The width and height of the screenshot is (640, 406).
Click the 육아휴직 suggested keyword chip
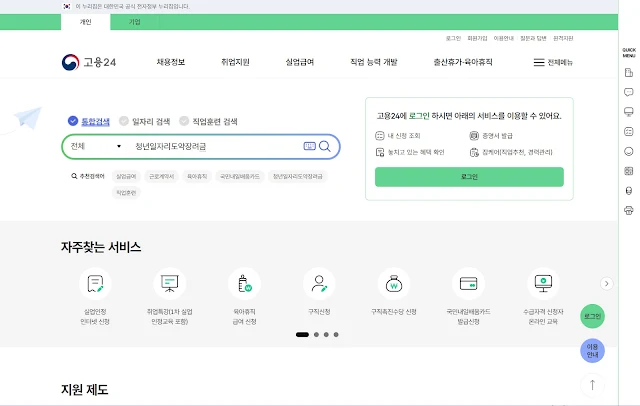tap(197, 176)
